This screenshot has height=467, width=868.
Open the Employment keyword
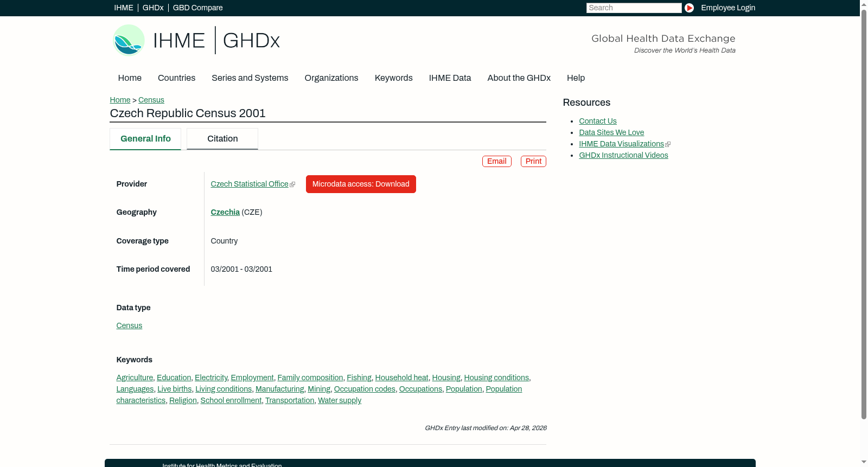(252, 378)
